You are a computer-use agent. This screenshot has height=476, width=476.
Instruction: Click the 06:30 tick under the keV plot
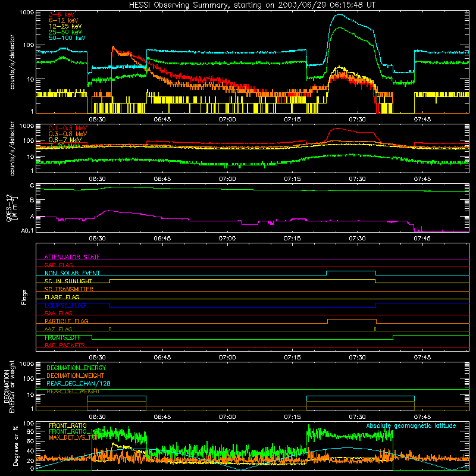point(97,120)
